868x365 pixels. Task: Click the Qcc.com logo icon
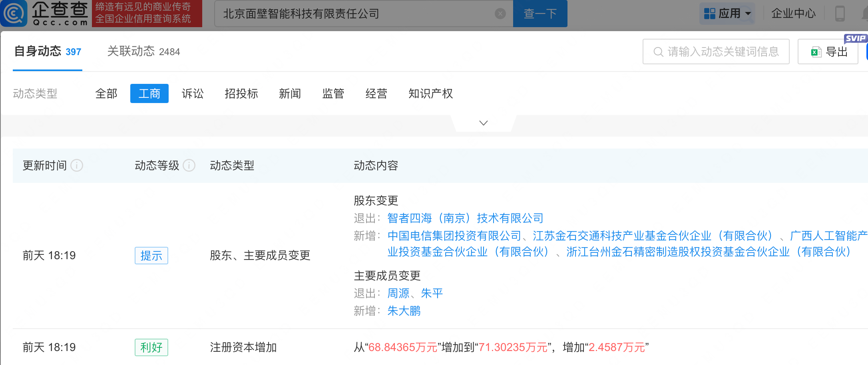[14, 14]
